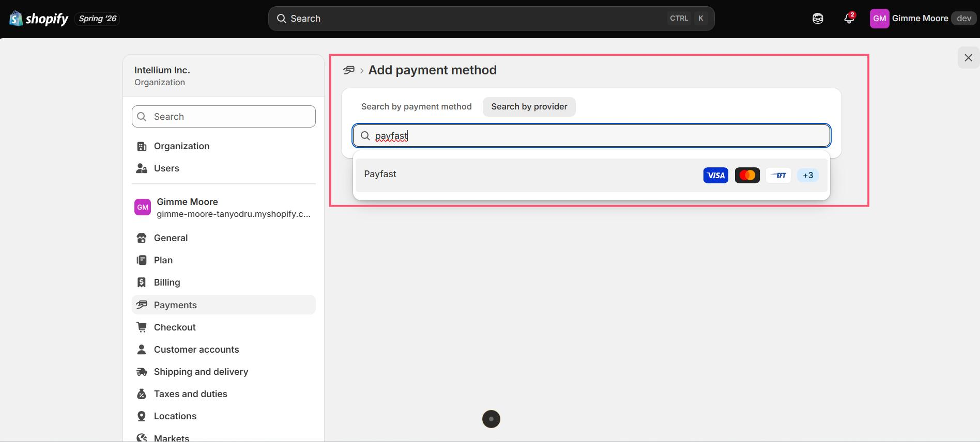The height and width of the screenshot is (442, 980).
Task: Open Taxes and duties settings
Action: pos(223,394)
